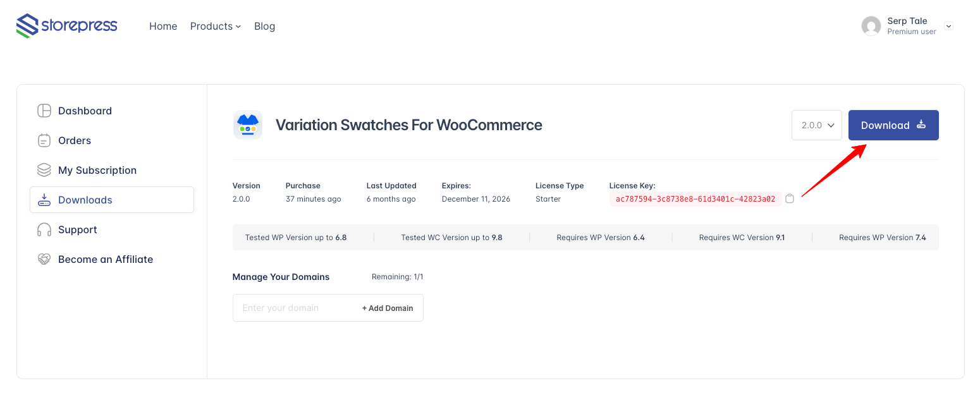980x395 pixels.
Task: Go to the Home page
Action: point(163,26)
